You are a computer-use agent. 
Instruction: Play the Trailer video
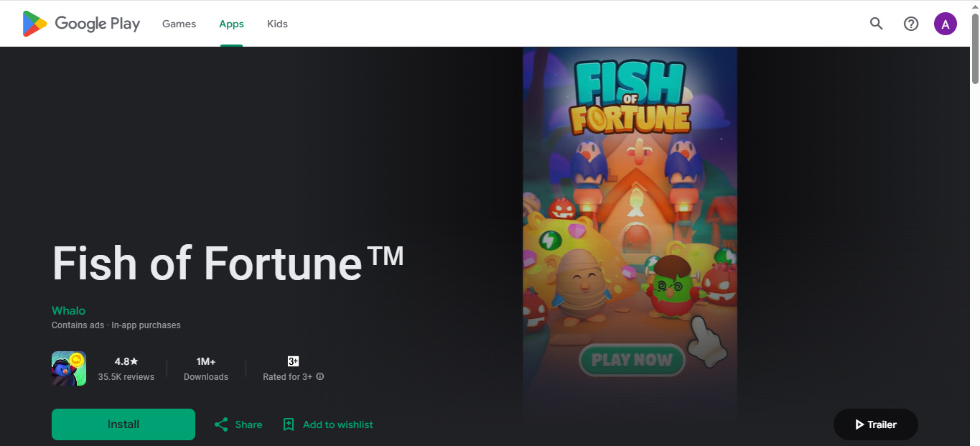[875, 424]
